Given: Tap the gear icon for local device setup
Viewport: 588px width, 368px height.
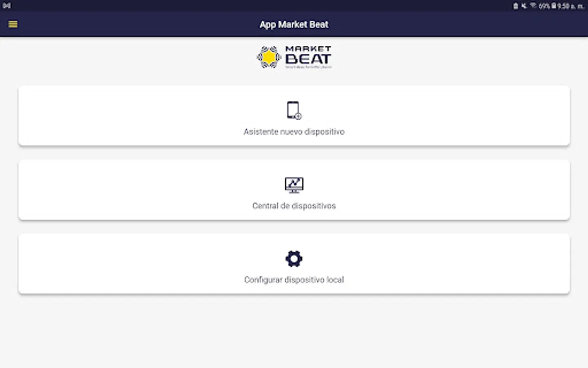Looking at the screenshot, I should [x=294, y=259].
